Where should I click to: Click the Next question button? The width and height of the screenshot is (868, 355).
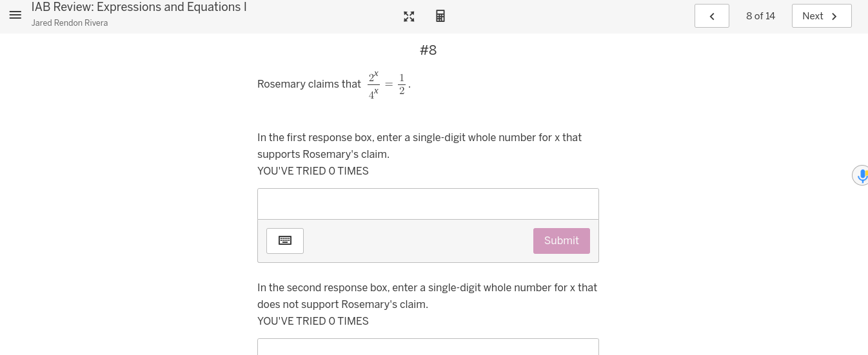[821, 16]
